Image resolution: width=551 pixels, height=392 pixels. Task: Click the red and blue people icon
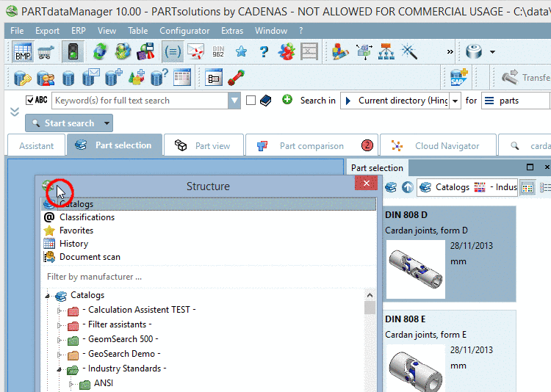point(287,52)
